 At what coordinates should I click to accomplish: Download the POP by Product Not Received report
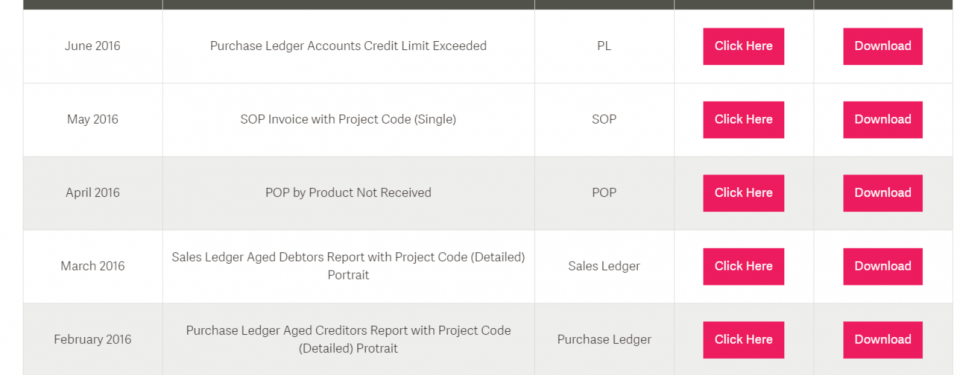tap(883, 193)
